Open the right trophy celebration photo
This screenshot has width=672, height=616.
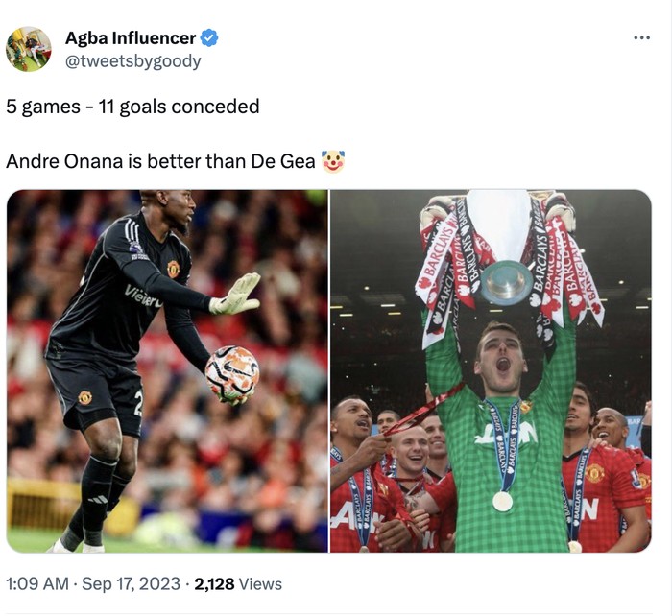pos(491,371)
